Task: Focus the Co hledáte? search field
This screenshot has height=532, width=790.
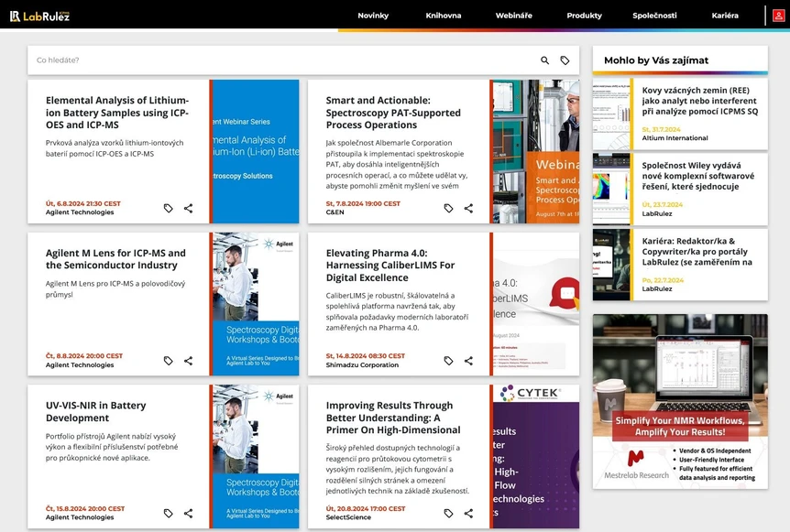Action: pyautogui.click(x=282, y=60)
